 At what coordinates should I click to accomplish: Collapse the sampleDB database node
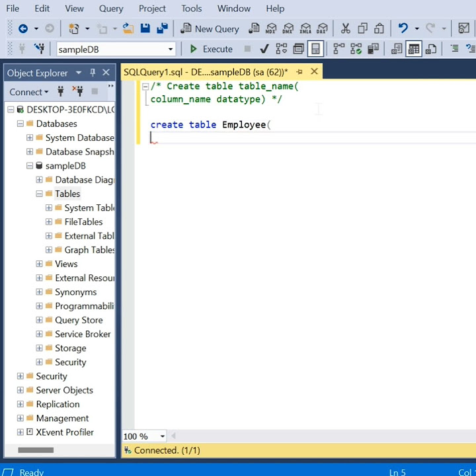30,166
